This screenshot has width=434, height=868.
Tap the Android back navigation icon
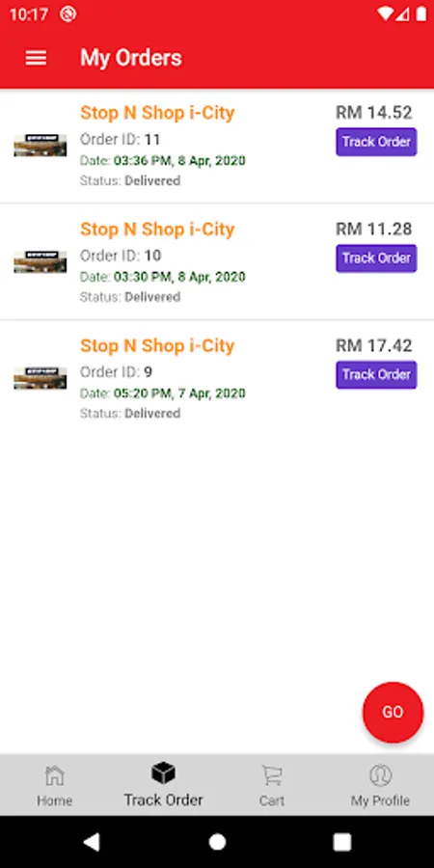click(91, 842)
